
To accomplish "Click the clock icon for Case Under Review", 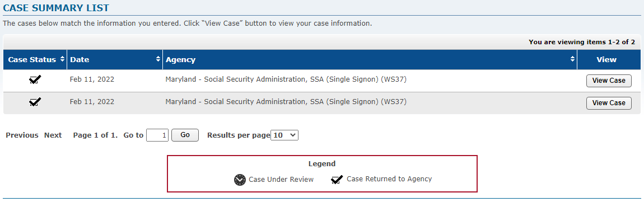I will click(x=240, y=180).
